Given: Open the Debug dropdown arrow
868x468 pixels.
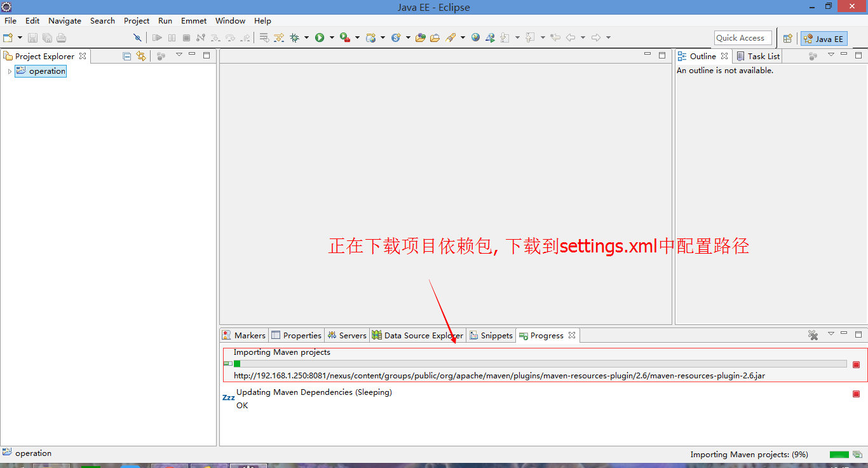Looking at the screenshot, I should point(306,38).
